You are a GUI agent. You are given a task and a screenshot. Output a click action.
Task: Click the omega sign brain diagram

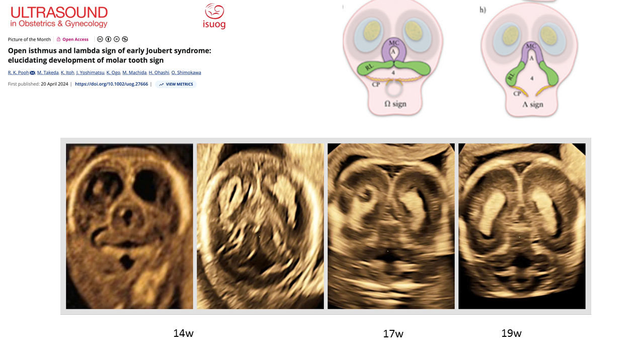click(x=394, y=58)
